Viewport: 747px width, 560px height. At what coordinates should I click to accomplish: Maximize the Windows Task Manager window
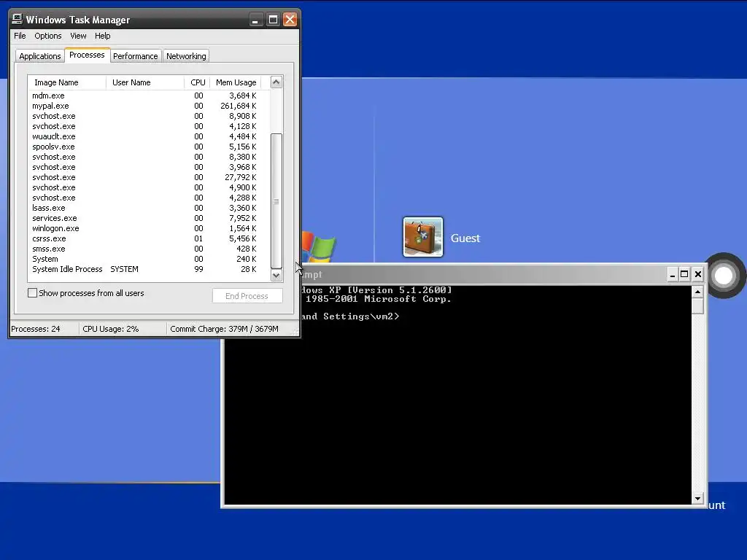(273, 20)
